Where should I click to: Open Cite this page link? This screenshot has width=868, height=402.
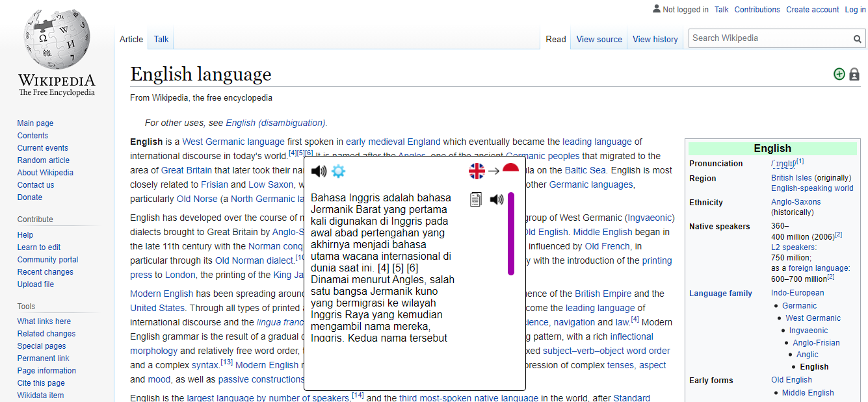click(x=41, y=383)
